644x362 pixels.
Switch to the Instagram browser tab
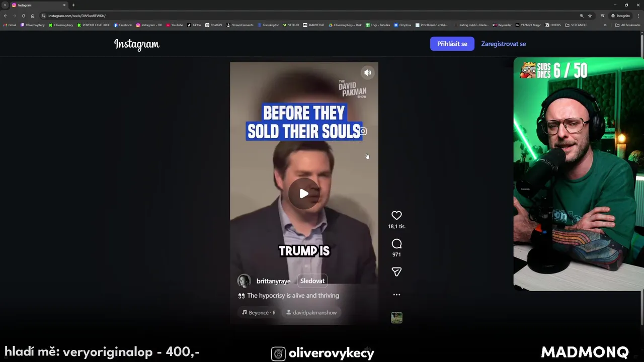[x=38, y=5]
